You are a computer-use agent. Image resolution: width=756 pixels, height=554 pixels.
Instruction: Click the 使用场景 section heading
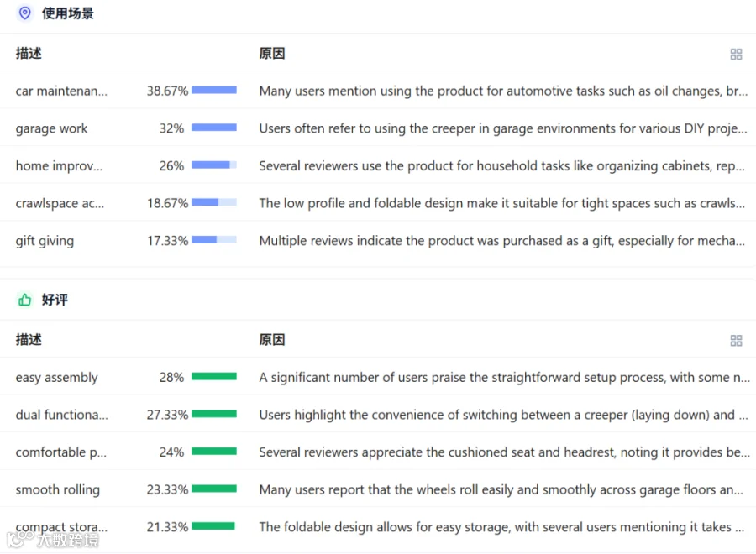point(67,13)
